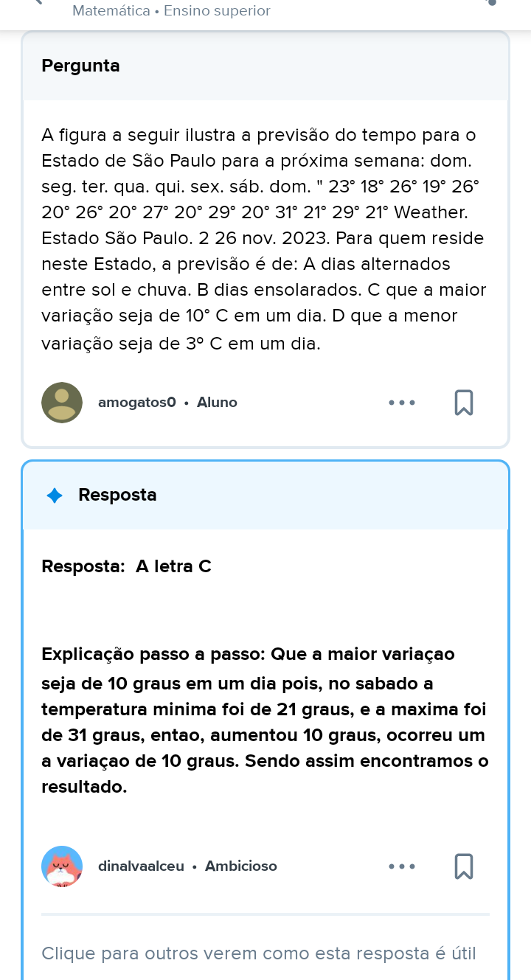Open the amogatos0 username link
Image resolution: width=531 pixels, height=980 pixels.
click(136, 403)
